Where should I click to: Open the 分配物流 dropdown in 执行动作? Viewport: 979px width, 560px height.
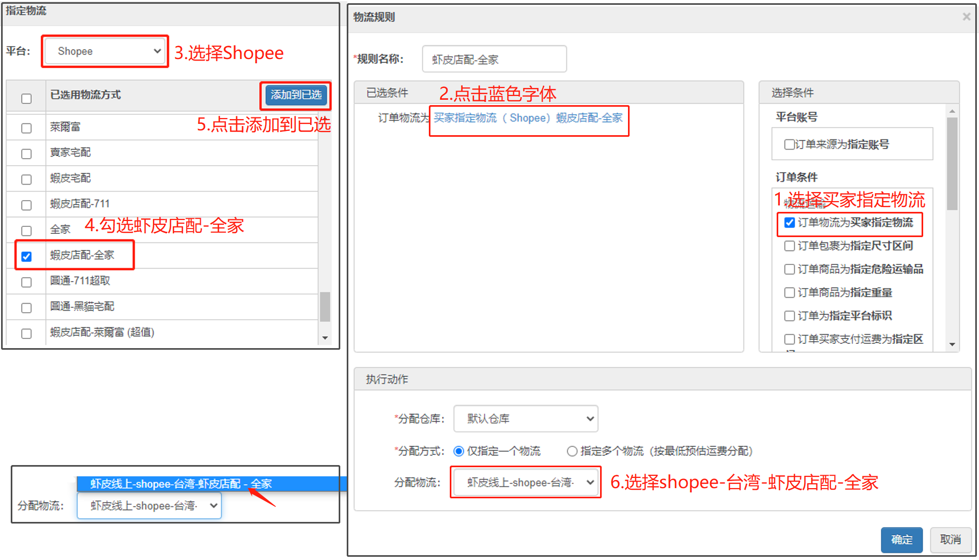coord(526,482)
